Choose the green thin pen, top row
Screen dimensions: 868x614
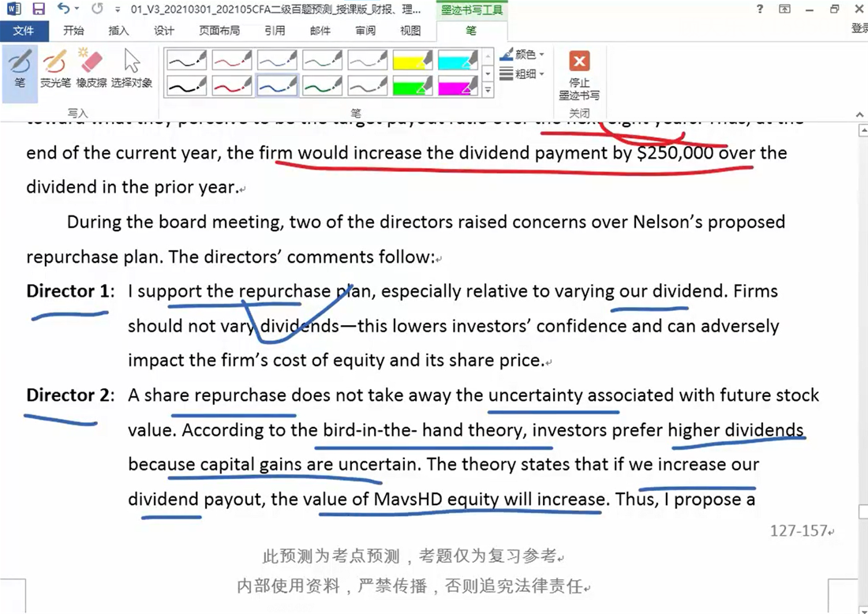[322, 59]
